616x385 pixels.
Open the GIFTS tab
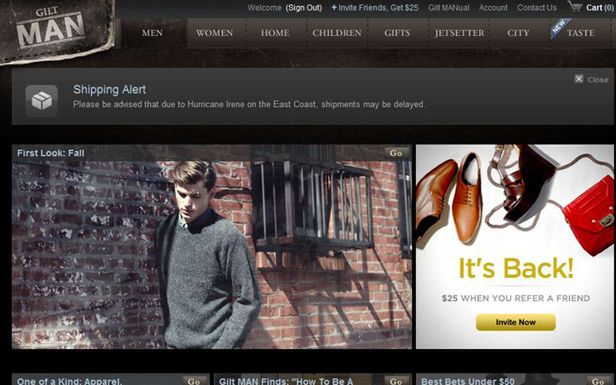397,33
